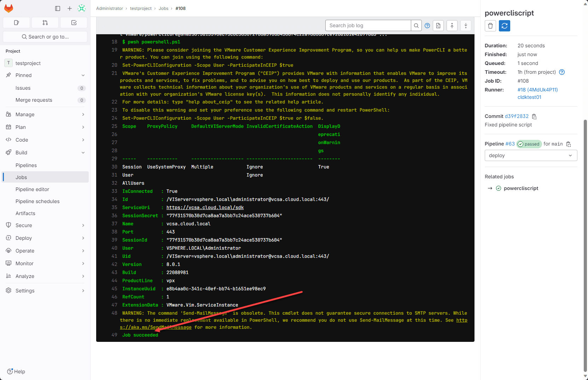Screen dimensions: 588x380
Task: Open Pipeline #63
Action: pos(510,144)
